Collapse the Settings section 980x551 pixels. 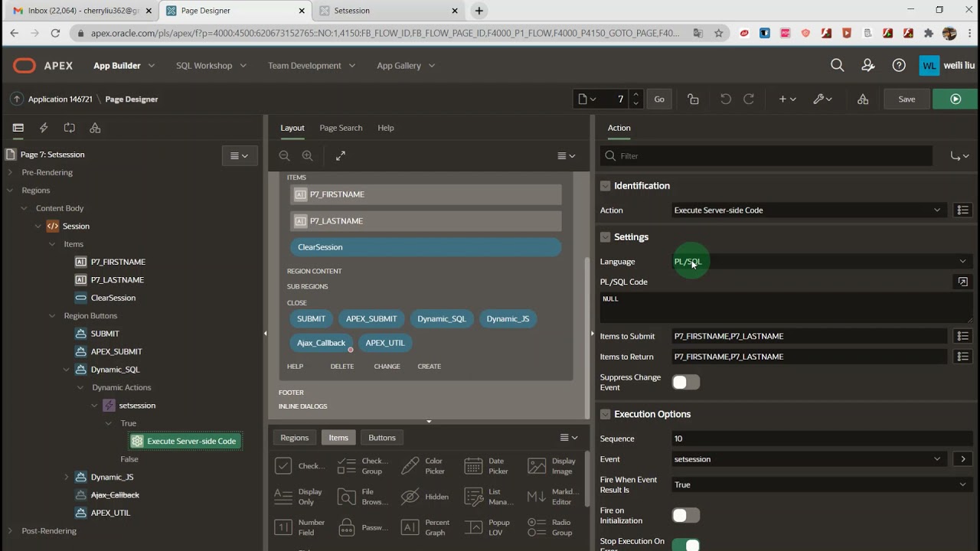click(605, 237)
